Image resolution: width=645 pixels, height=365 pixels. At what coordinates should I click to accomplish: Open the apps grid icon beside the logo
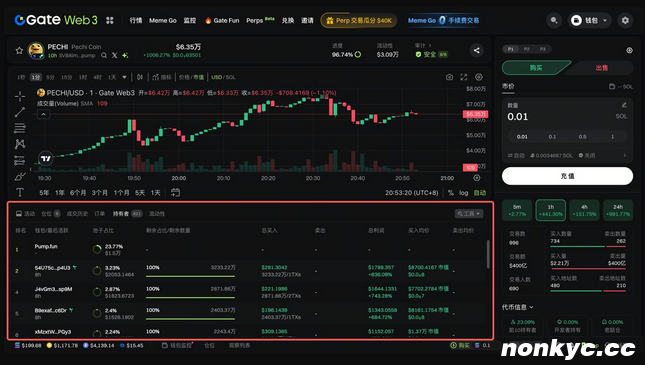pyautogui.click(x=110, y=20)
